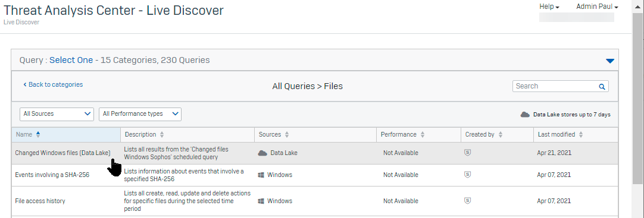The height and width of the screenshot is (218, 644).
Task: Click 'Not Available' in File access history row
Action: click(401, 201)
